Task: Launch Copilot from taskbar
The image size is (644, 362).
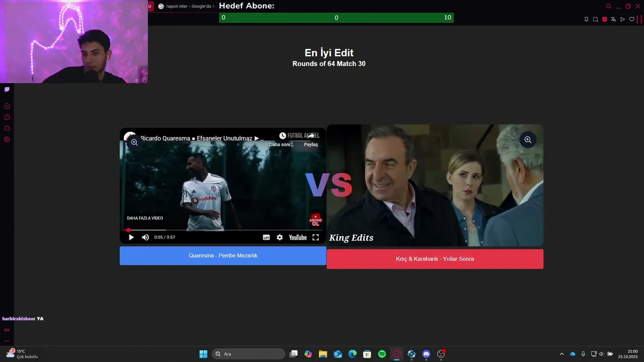Action: pyautogui.click(x=308, y=354)
